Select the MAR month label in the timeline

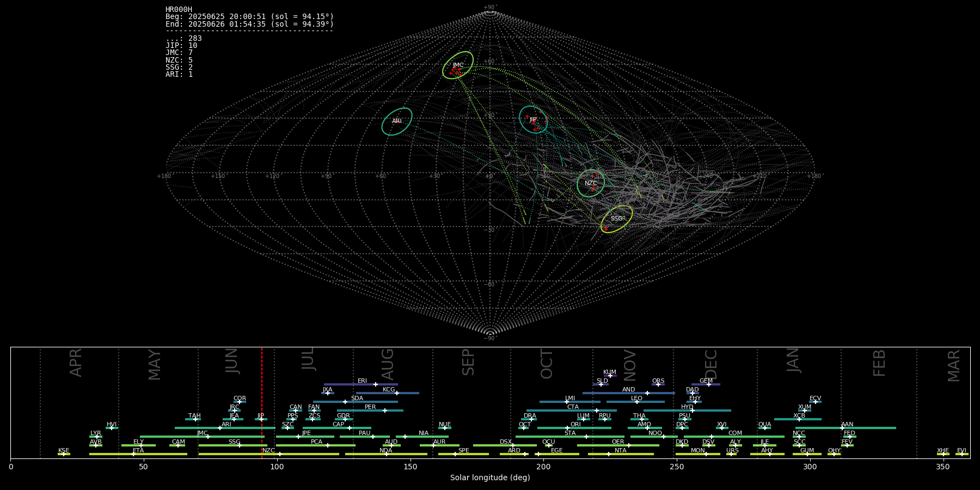click(953, 365)
